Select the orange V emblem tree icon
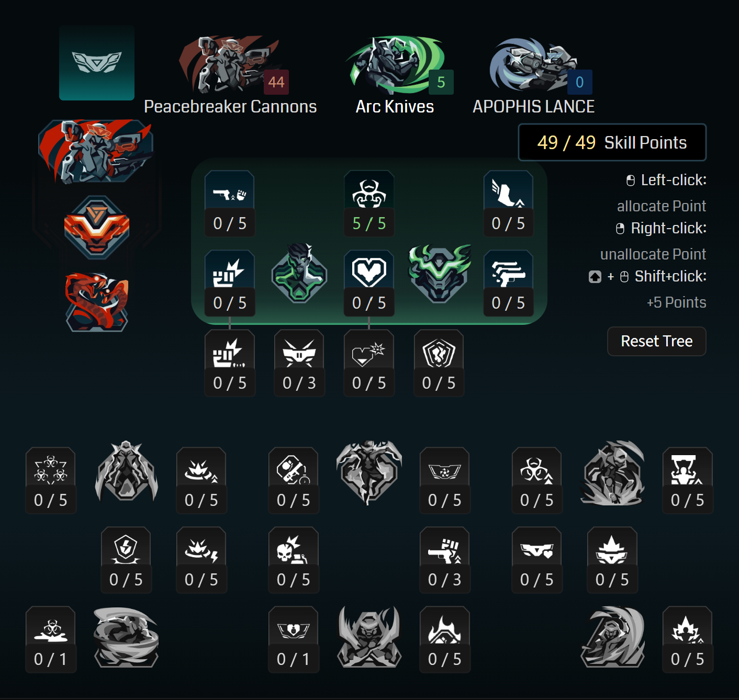The image size is (739, 700). [x=97, y=227]
